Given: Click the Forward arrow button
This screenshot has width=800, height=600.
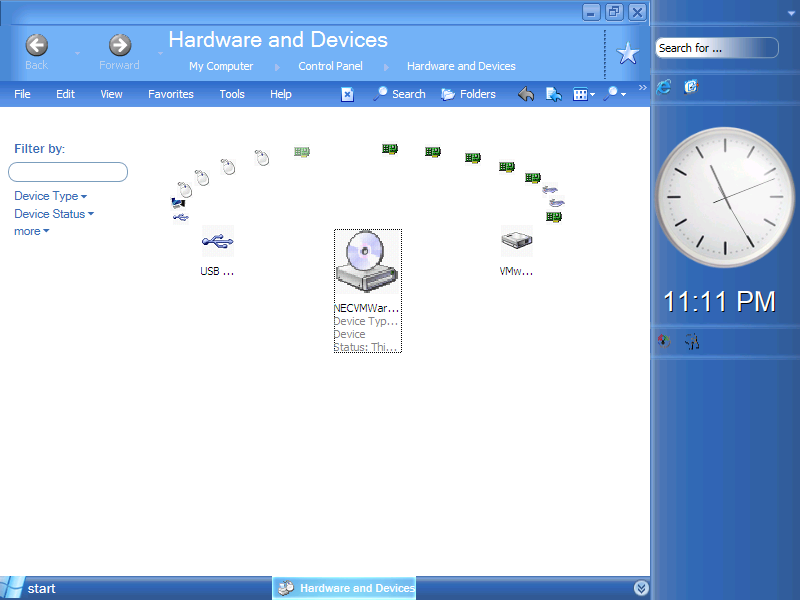Looking at the screenshot, I should coord(120,46).
